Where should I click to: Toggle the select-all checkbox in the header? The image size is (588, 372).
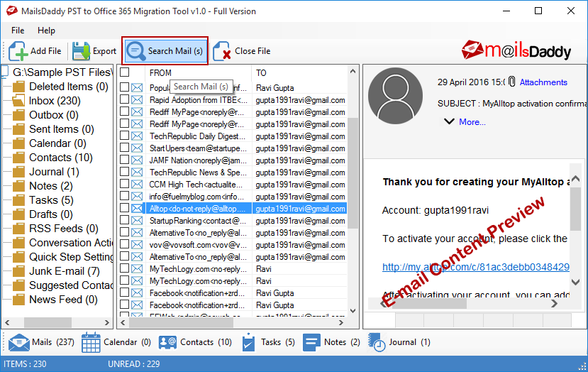pyautogui.click(x=125, y=72)
